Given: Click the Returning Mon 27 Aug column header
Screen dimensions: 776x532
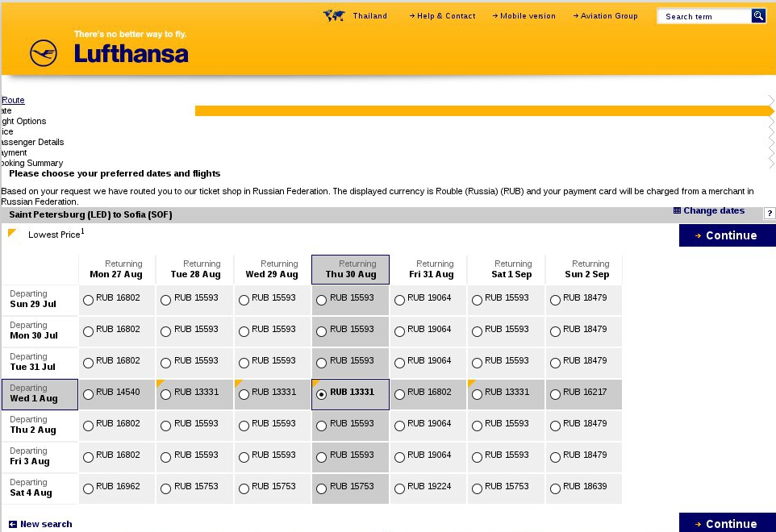Looking at the screenshot, I should [x=117, y=269].
